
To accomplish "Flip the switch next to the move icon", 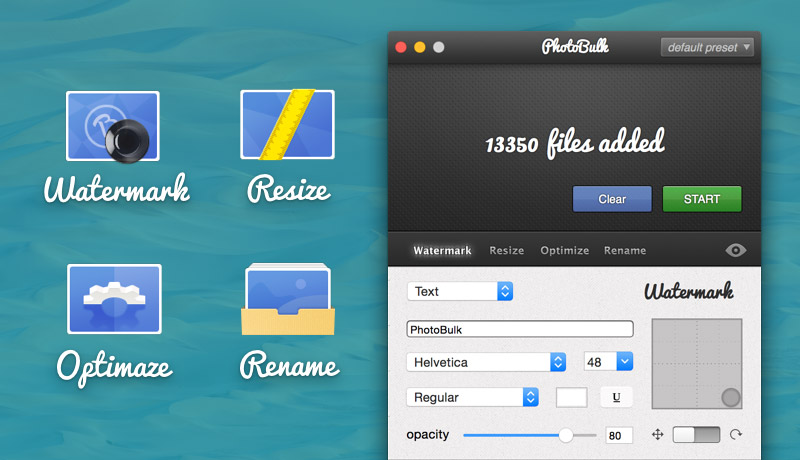I will pos(696,435).
